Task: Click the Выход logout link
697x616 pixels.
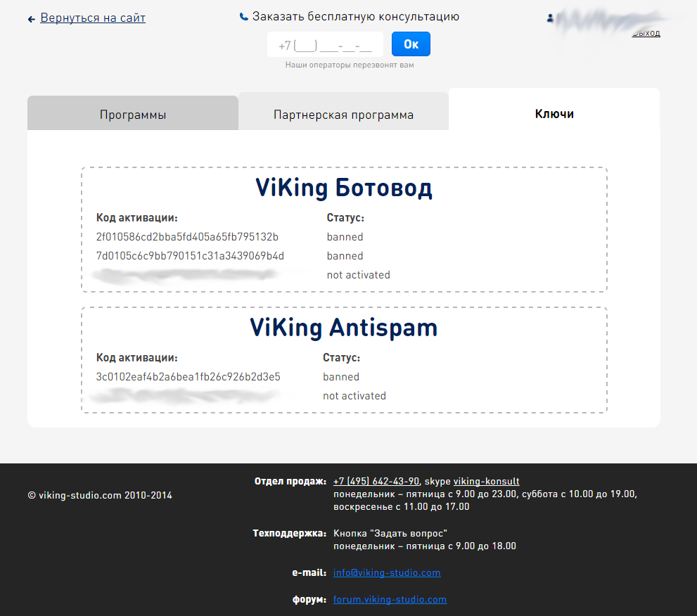Action: (x=646, y=33)
